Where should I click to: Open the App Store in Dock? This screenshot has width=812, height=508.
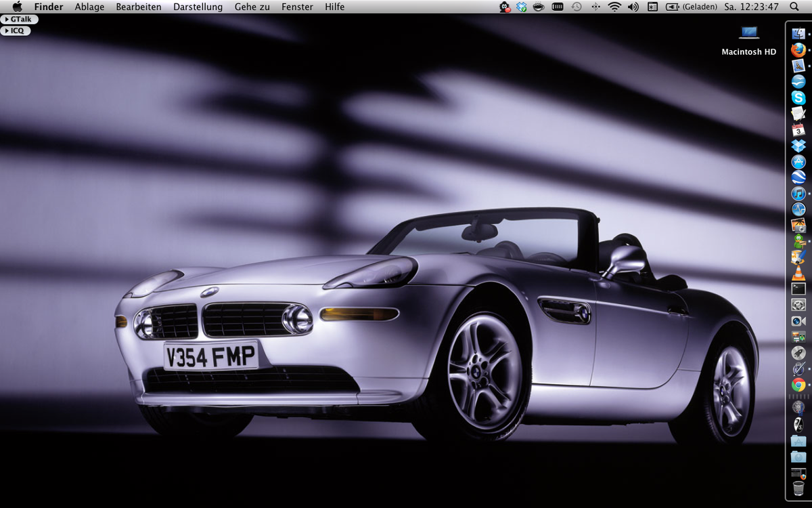[798, 162]
